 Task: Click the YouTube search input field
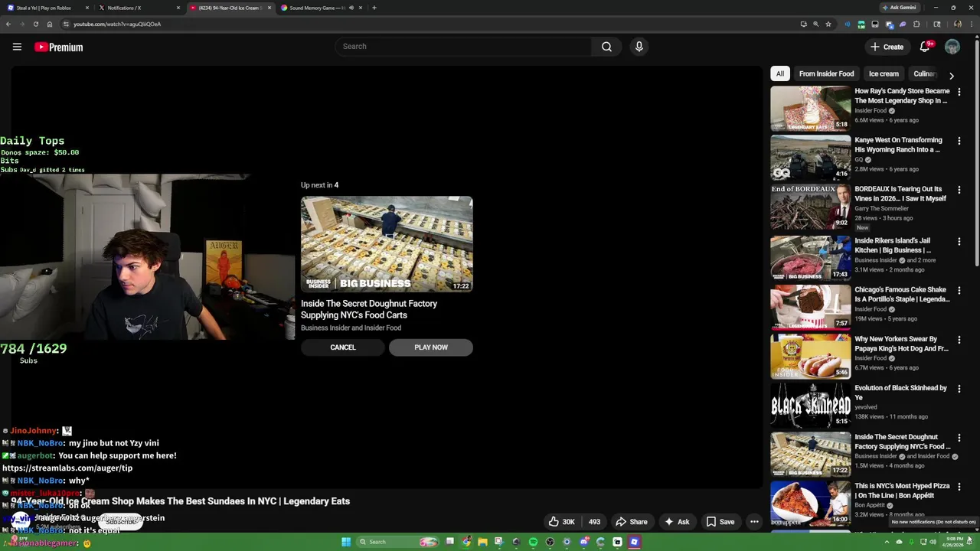click(463, 47)
